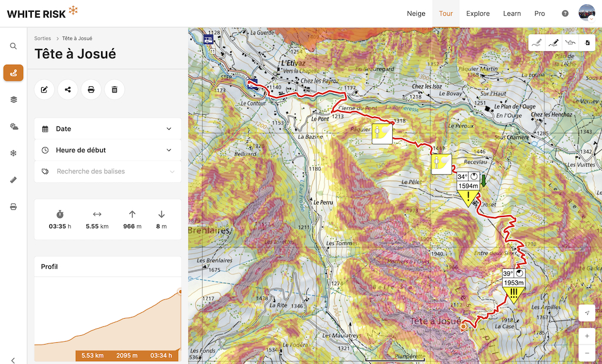Select the freehand route drawing tool

coord(536,42)
